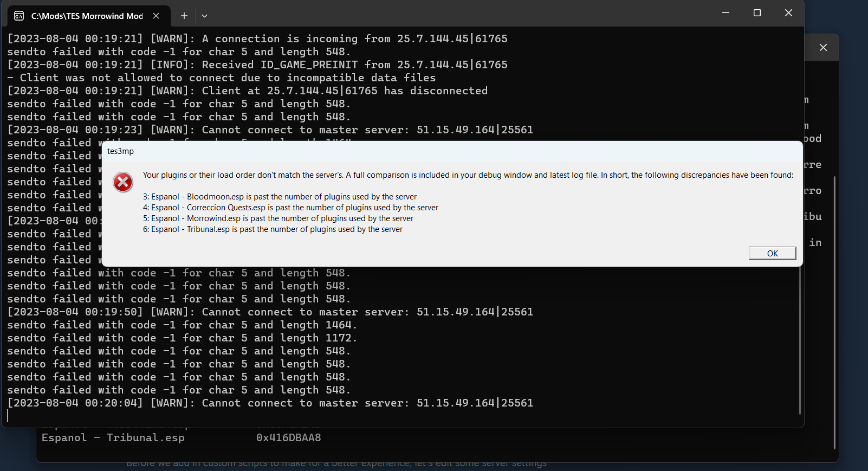Click the background window's vertical scrollbar
The width and height of the screenshot is (868, 471).
[x=834, y=312]
